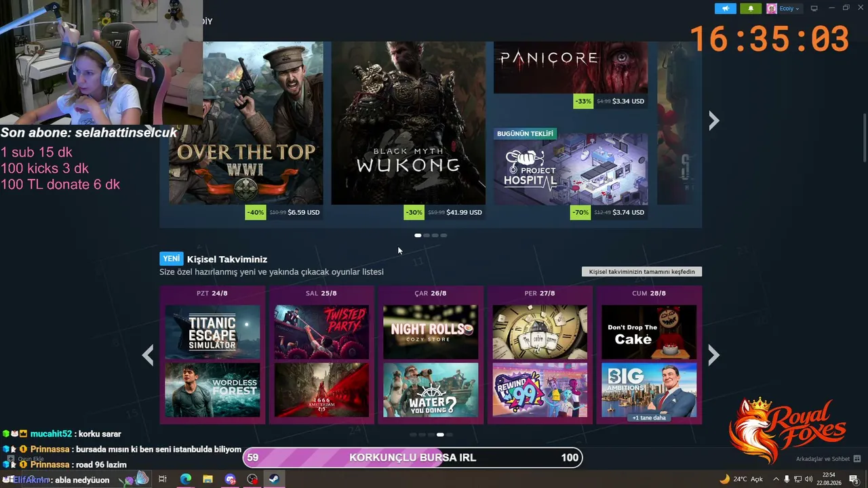Select third dot of featured carousel
The height and width of the screenshot is (488, 868).
pos(435,235)
